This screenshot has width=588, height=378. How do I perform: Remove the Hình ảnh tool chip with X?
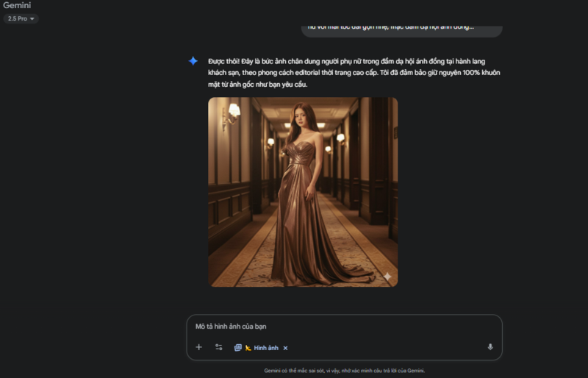pos(286,348)
